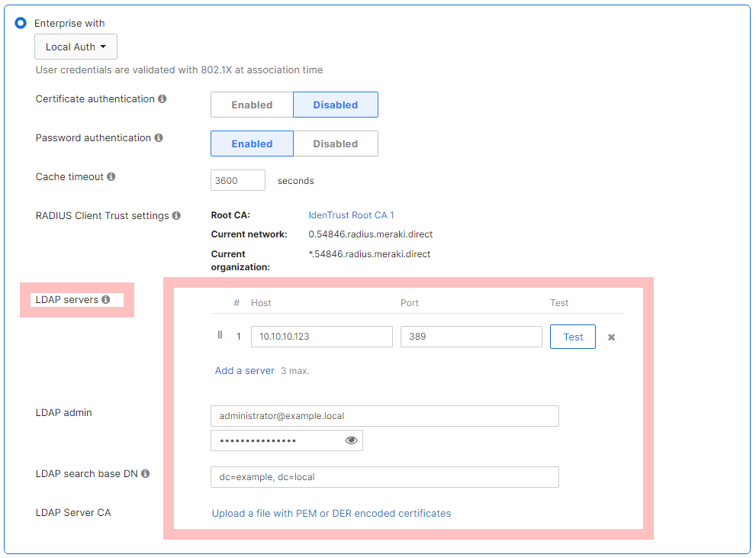Click the Add a server link

click(x=244, y=370)
